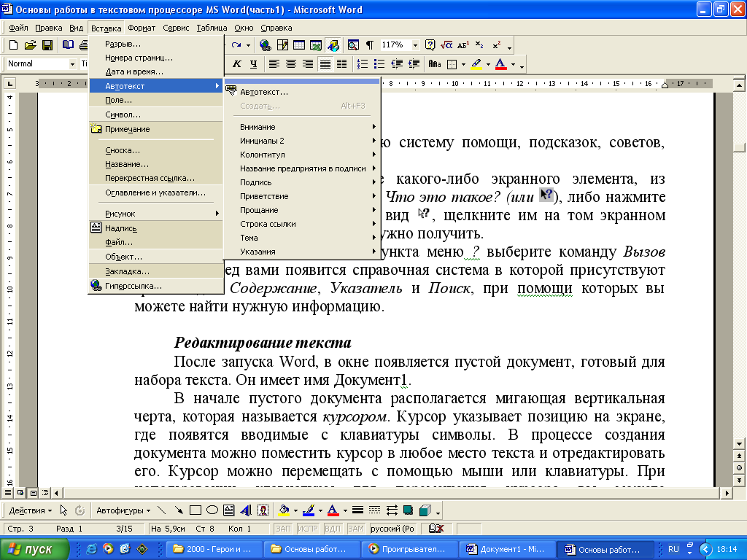
Task: Open the borders dropdown arrow
Action: click(463, 64)
